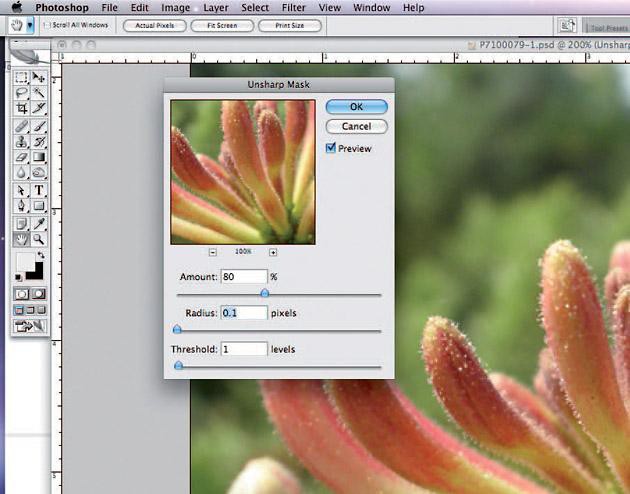Open the Select menu
Viewport: 630px width, 494px height.
255,8
